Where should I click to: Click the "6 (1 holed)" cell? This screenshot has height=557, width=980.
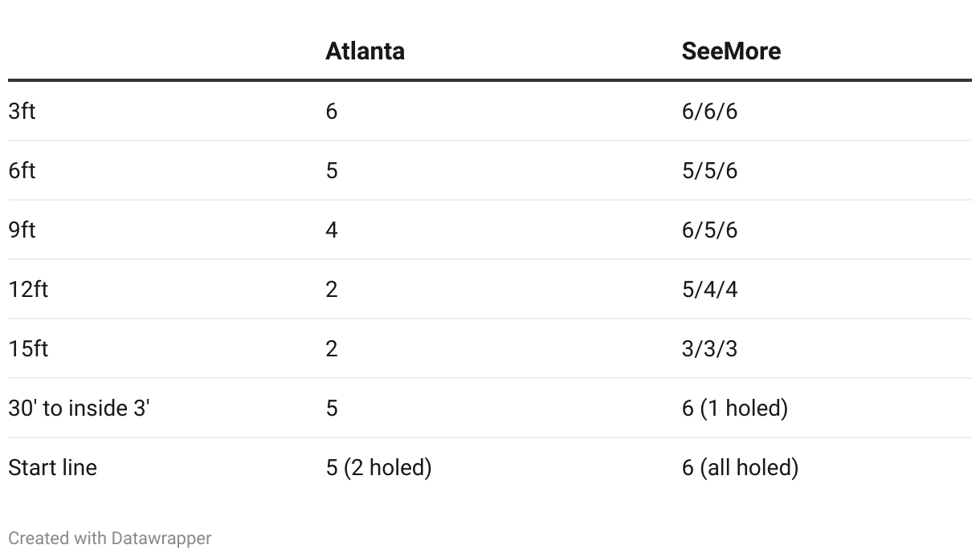tap(735, 408)
